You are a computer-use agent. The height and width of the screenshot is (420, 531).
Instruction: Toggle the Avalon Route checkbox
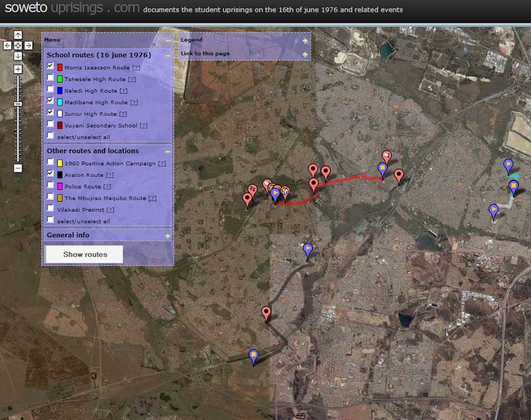point(50,173)
